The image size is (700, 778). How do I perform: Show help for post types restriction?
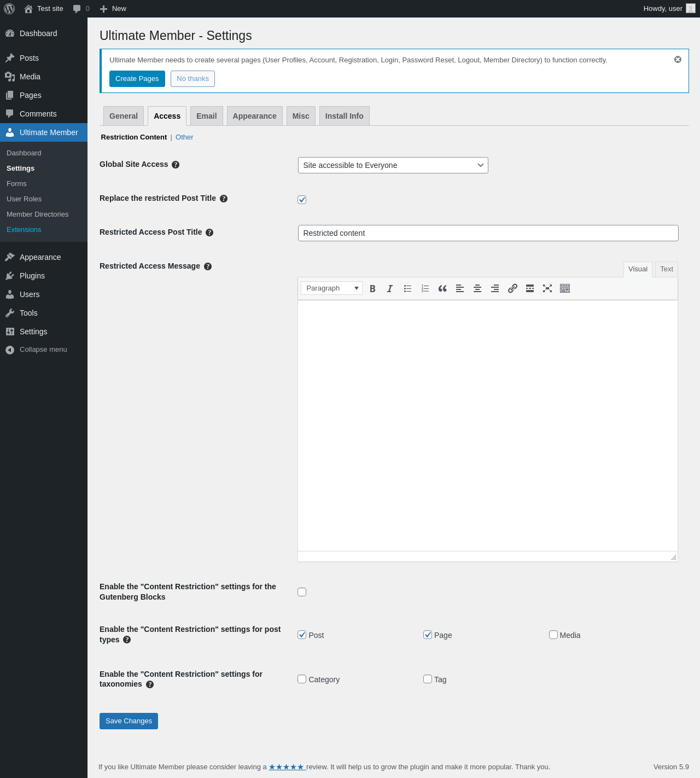coord(127,640)
